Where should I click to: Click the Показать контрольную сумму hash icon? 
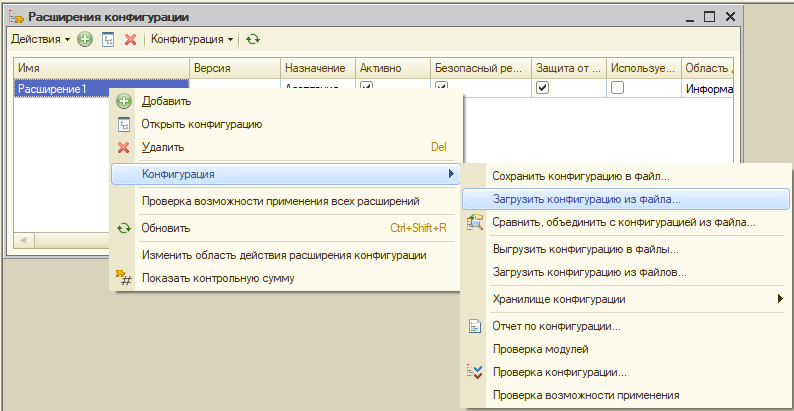[124, 278]
